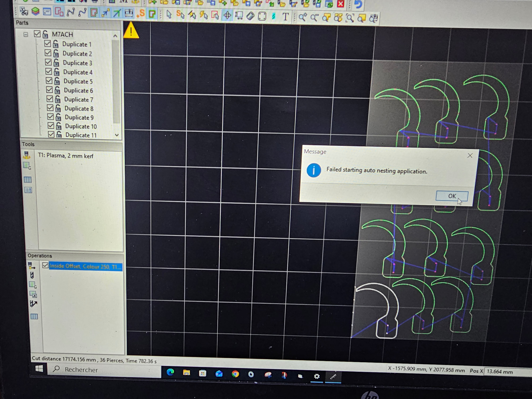The width and height of the screenshot is (532, 399).
Task: Select the T1 Plasma 2 mm kerf tool
Action: coord(66,156)
